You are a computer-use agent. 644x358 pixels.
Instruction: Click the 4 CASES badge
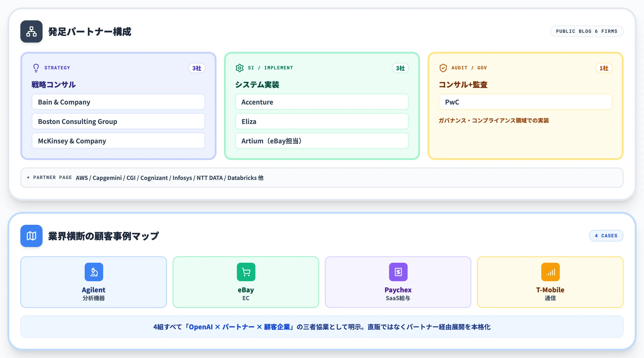click(606, 236)
